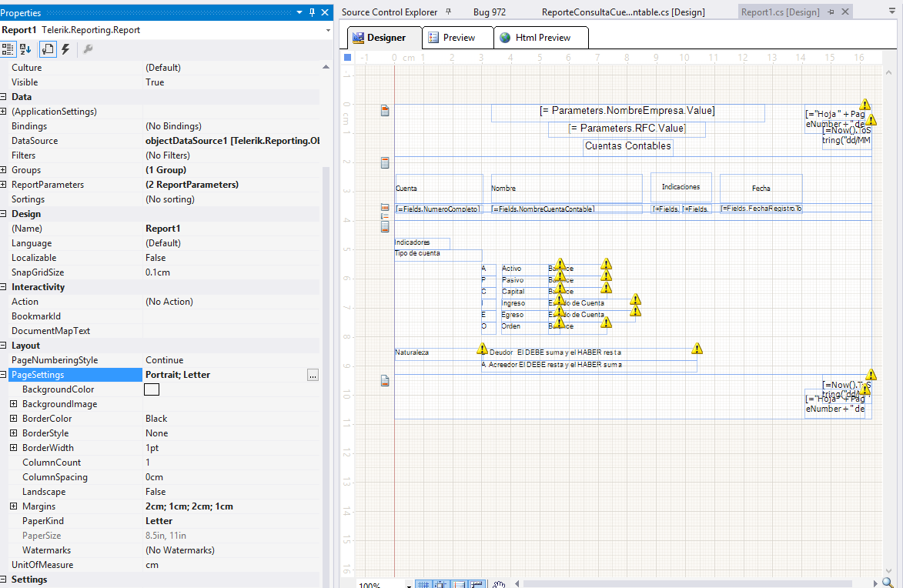Click warning icon on Hoja page number box
This screenshot has height=588, width=903.
tap(865, 104)
